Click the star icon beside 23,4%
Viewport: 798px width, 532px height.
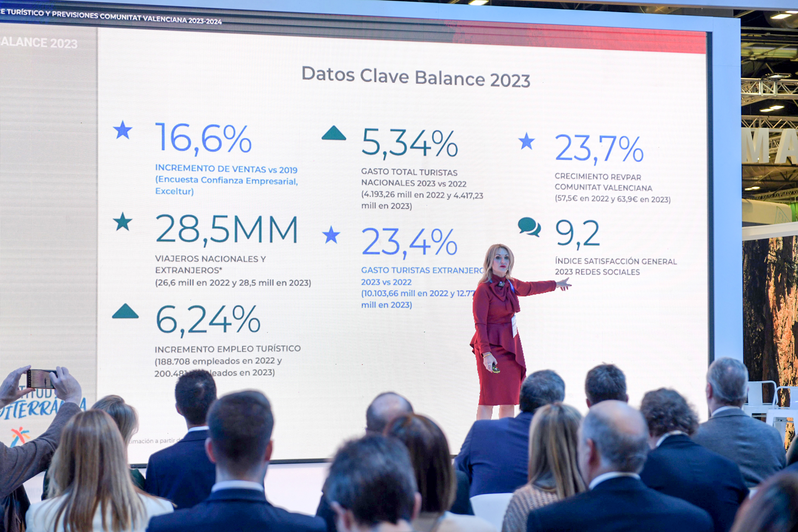(331, 235)
